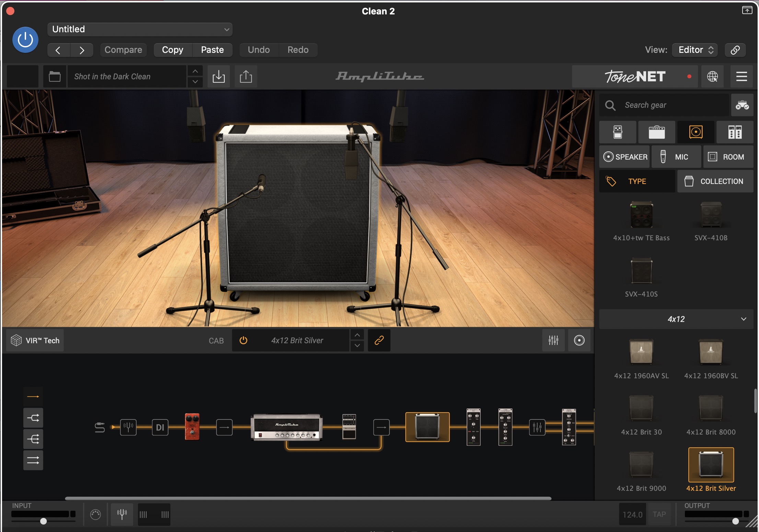Click the sidechain link icon
Image resolution: width=759 pixels, height=532 pixels.
click(735, 50)
